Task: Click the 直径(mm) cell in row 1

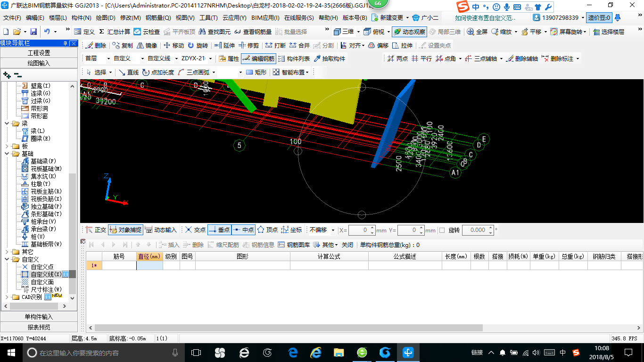Action: pos(150,265)
